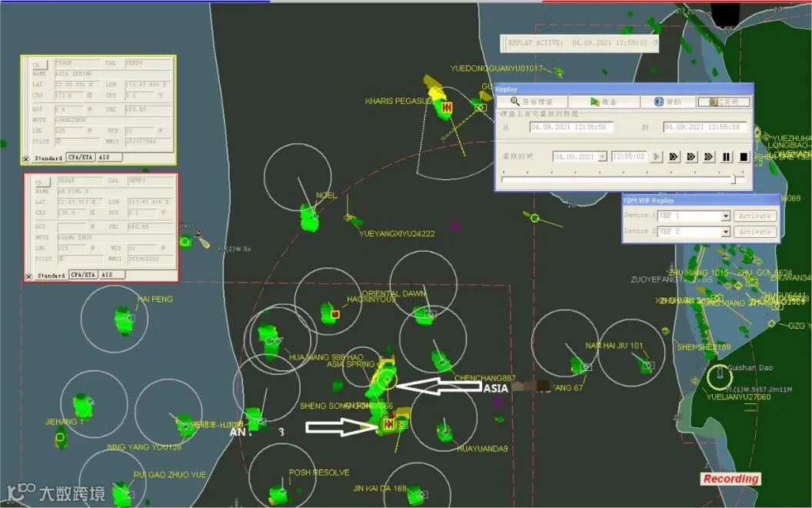This screenshot has width=812, height=508.
Task: Click the YUEYANGXIYU24222 diamond target symbol
Action: pyautogui.click(x=348, y=218)
